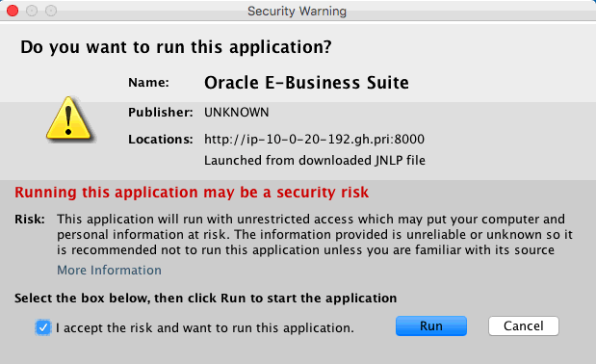Click the 'Select the box below, then click Run' instruction
The image size is (596, 364).
[206, 299]
